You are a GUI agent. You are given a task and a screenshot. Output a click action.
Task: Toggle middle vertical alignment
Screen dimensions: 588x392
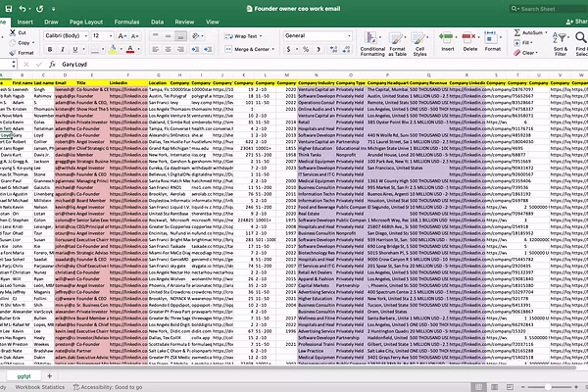(x=168, y=36)
